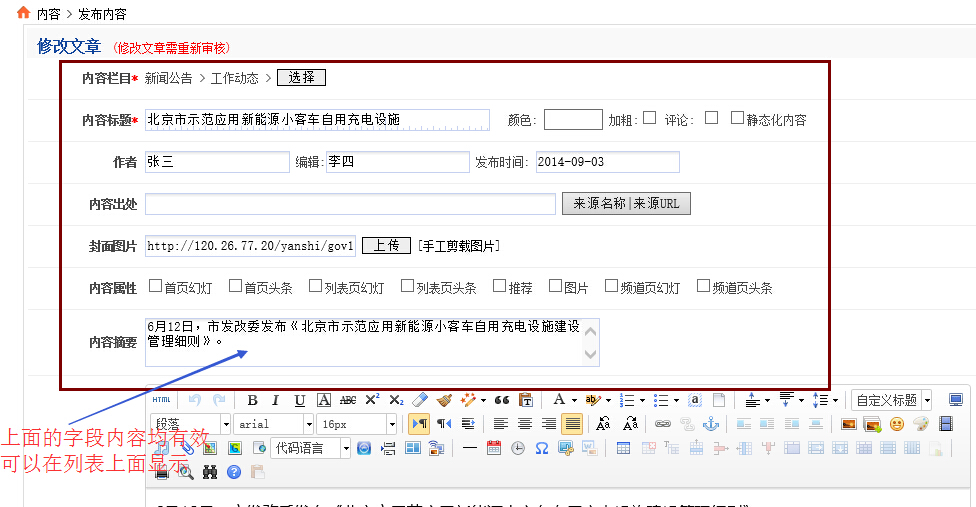Viewport: 976px width, 507px height.
Task: Check the 首页幻灯 attribute box
Action: pos(155,287)
